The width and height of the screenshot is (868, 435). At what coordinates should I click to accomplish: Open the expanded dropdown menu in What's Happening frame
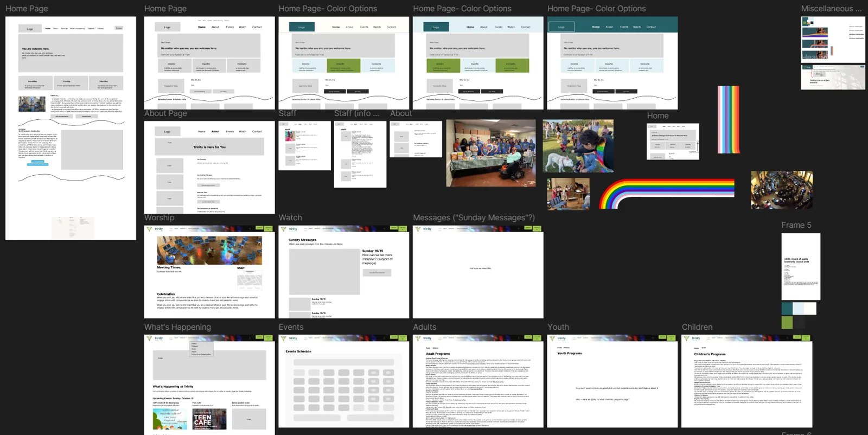201,349
